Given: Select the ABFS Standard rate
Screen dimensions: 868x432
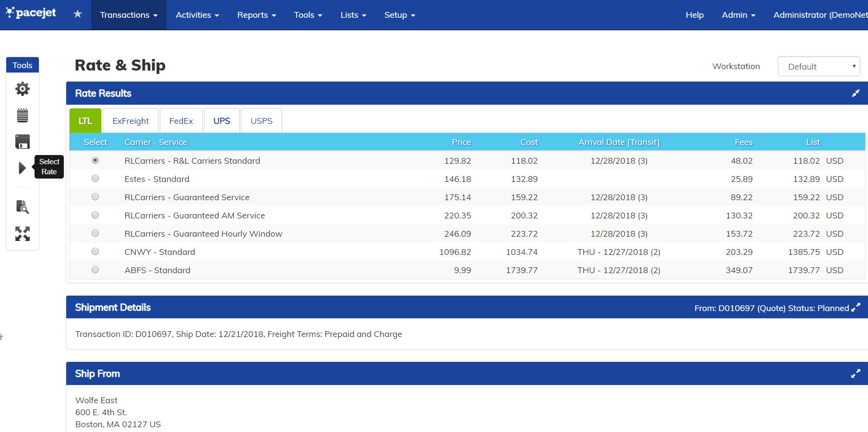Looking at the screenshot, I should 95,270.
